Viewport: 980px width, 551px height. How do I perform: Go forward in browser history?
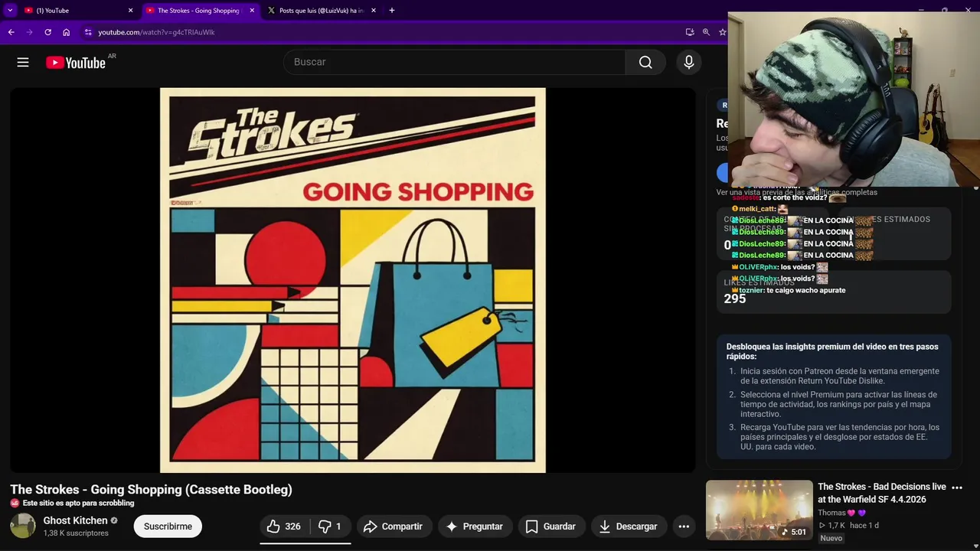(29, 32)
